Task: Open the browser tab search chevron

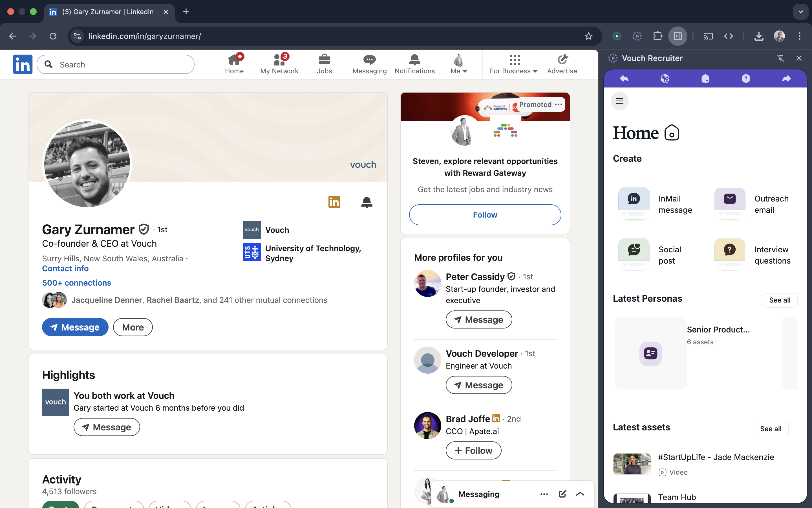Action: tap(801, 12)
